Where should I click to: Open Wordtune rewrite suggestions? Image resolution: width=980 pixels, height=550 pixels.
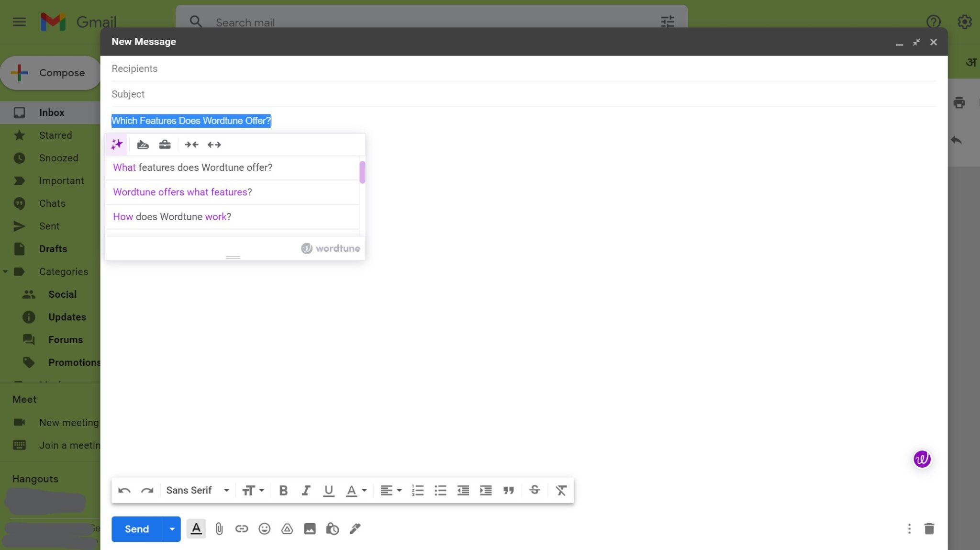pos(116,144)
